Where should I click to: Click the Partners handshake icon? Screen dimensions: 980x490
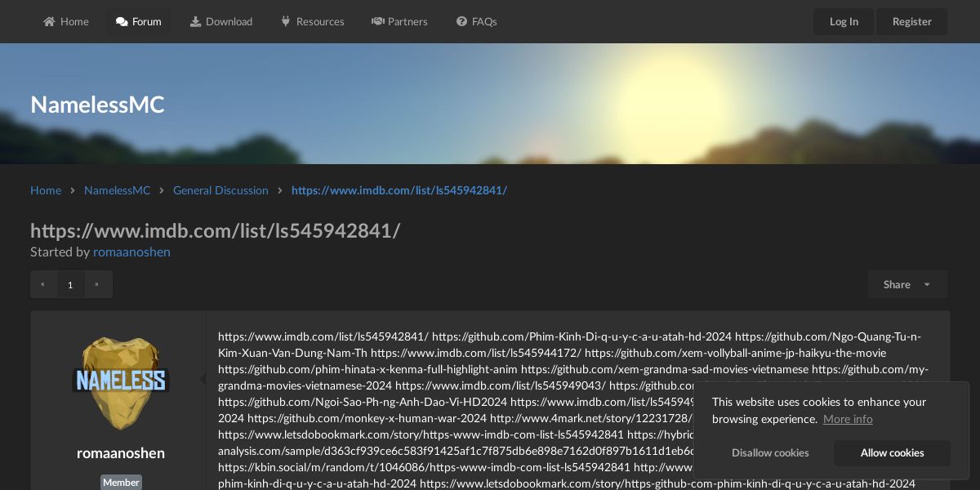(x=377, y=21)
